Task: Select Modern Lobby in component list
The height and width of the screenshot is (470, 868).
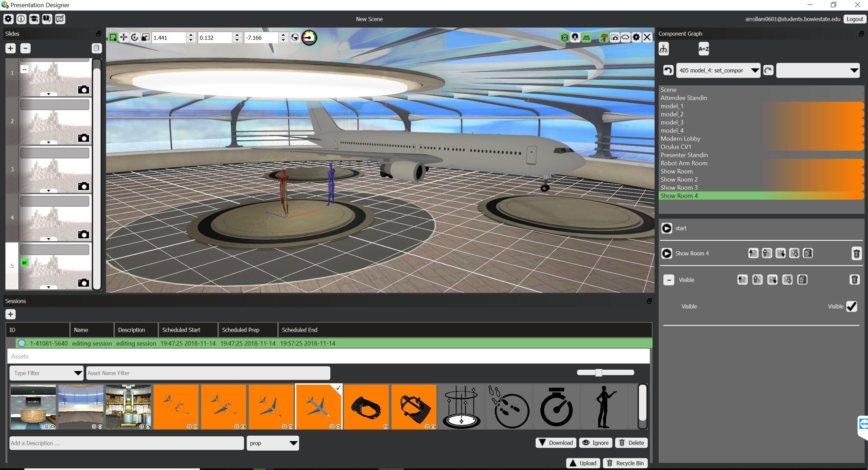Action: tap(761, 139)
